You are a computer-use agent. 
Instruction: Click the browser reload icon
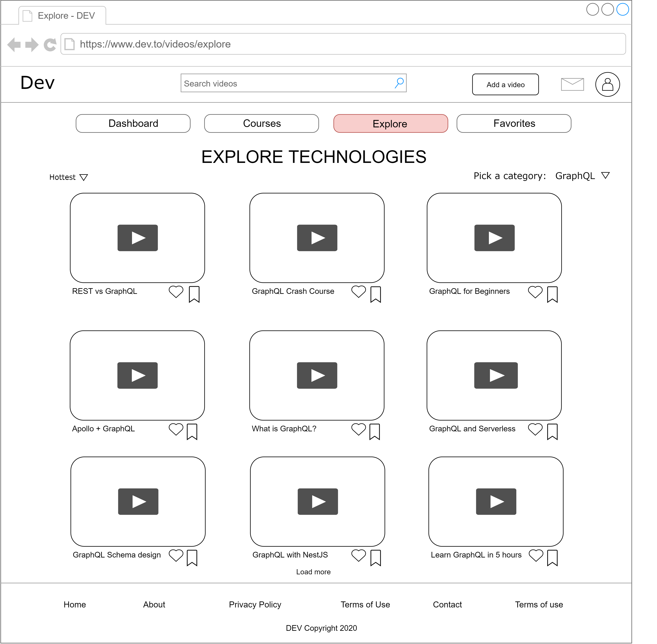point(50,45)
